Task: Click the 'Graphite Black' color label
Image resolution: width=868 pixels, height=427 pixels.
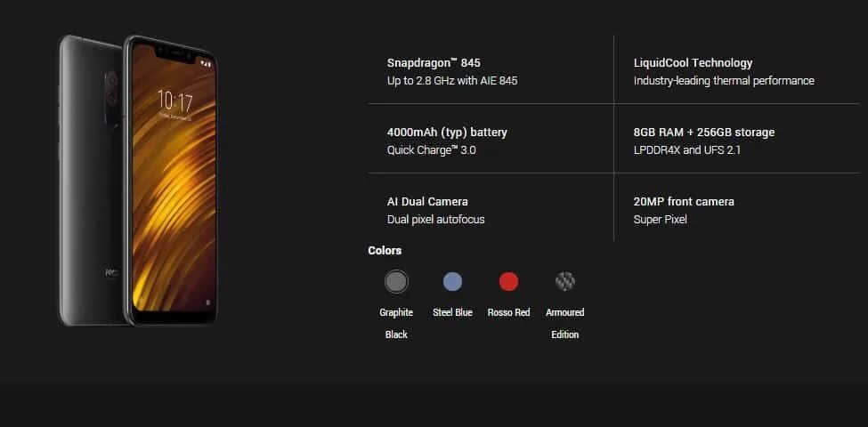Action: 396,324
